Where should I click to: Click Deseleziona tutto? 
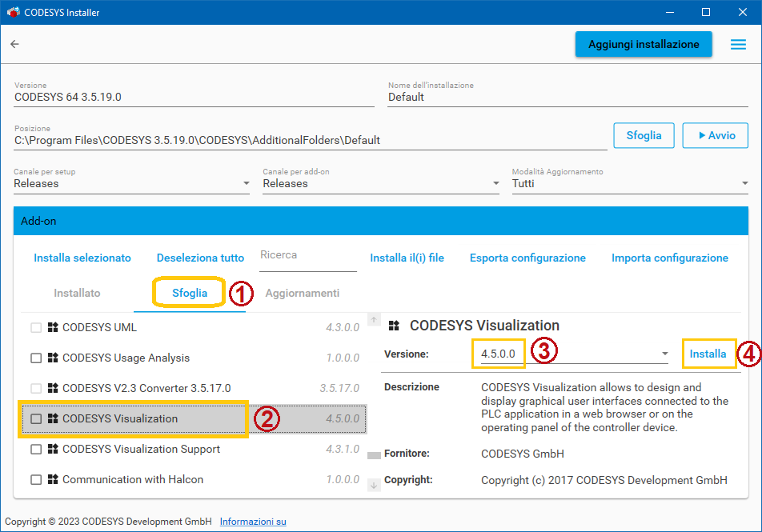click(x=200, y=258)
